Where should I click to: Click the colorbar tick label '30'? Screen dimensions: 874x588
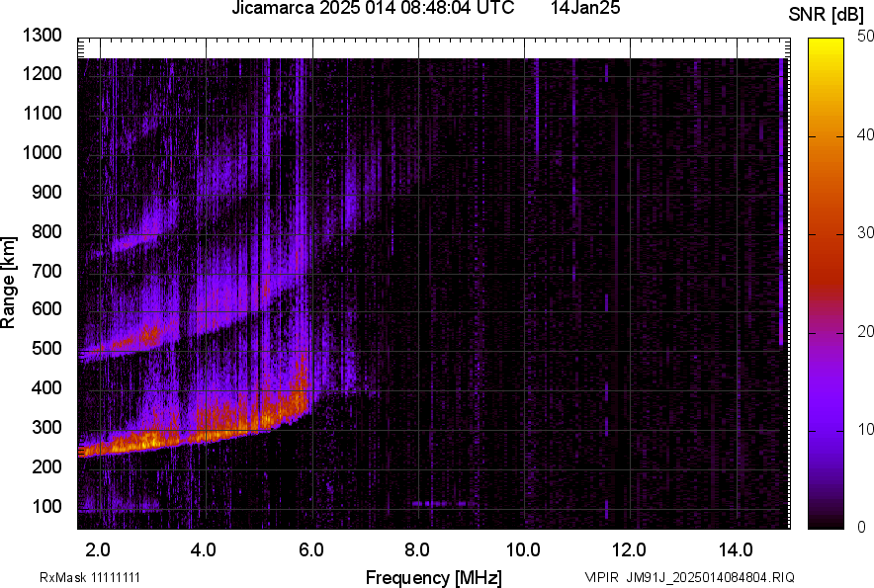click(866, 232)
